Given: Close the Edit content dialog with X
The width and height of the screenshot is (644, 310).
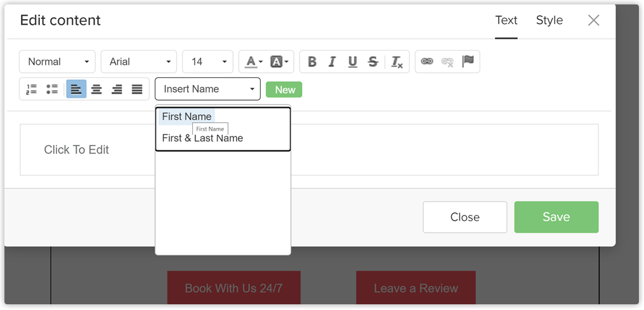Looking at the screenshot, I should point(593,20).
